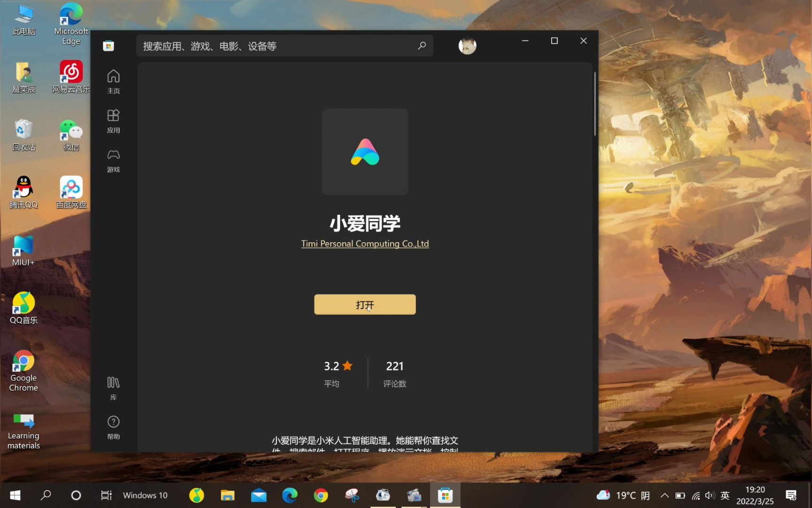Select the 百度网盘 desktop shortcut
Viewport: 812px width, 508px height.
point(71,193)
